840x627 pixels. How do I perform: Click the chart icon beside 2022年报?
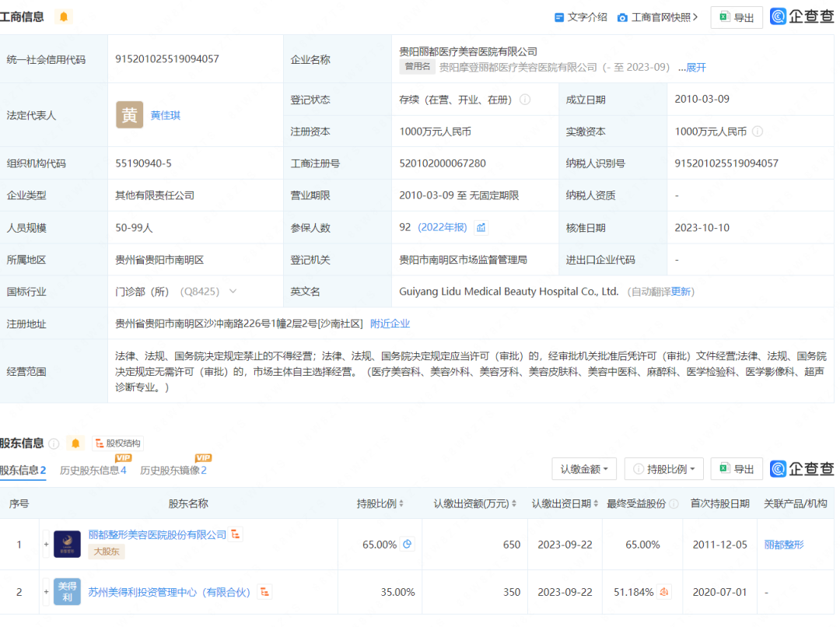pyautogui.click(x=481, y=228)
